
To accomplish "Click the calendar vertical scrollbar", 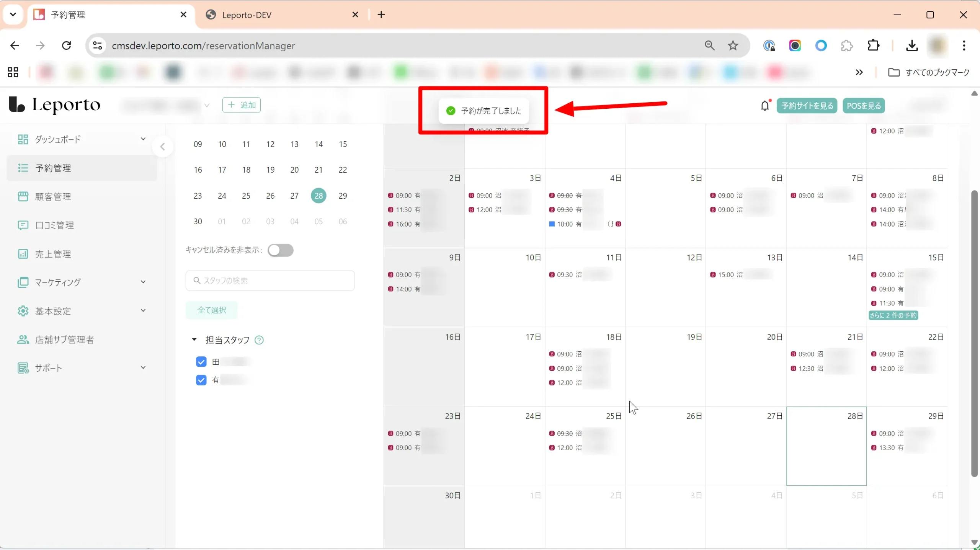I will [974, 333].
